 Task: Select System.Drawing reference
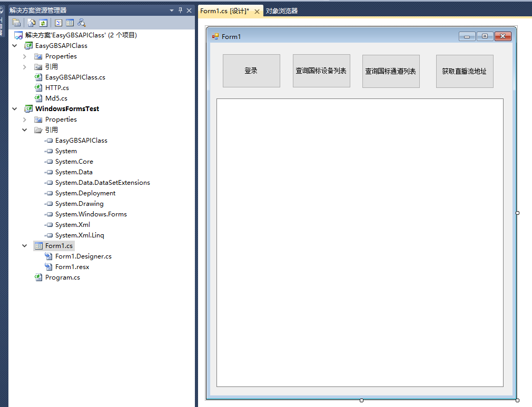(x=80, y=203)
